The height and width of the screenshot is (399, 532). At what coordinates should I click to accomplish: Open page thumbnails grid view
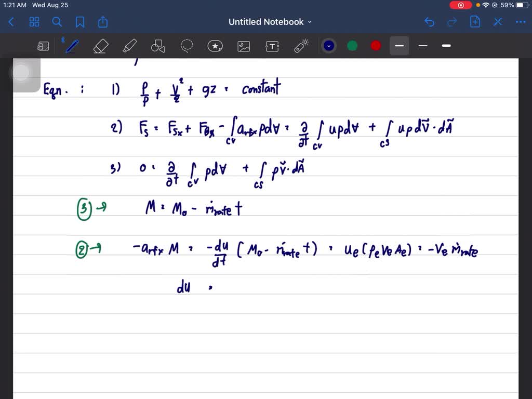point(34,22)
